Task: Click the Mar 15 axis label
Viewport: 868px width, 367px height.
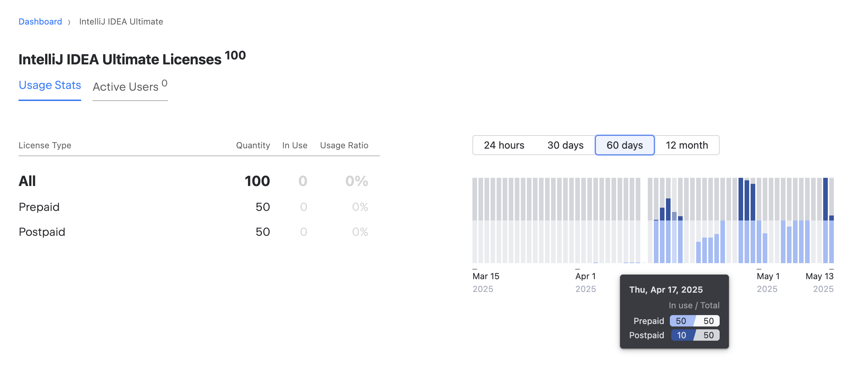Action: (486, 276)
